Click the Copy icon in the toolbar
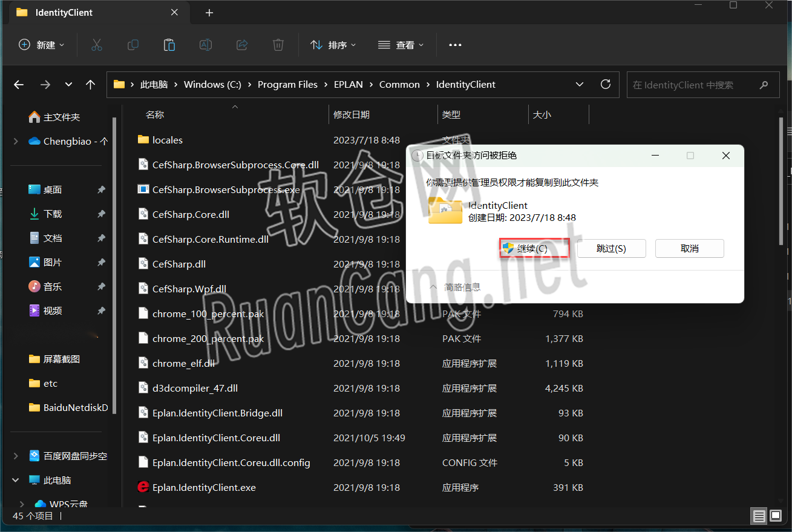 (133, 44)
